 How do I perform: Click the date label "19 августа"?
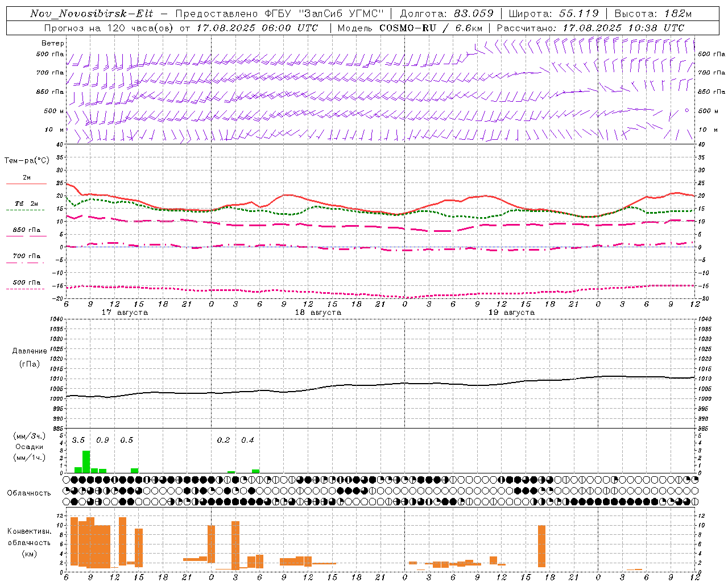click(x=511, y=313)
